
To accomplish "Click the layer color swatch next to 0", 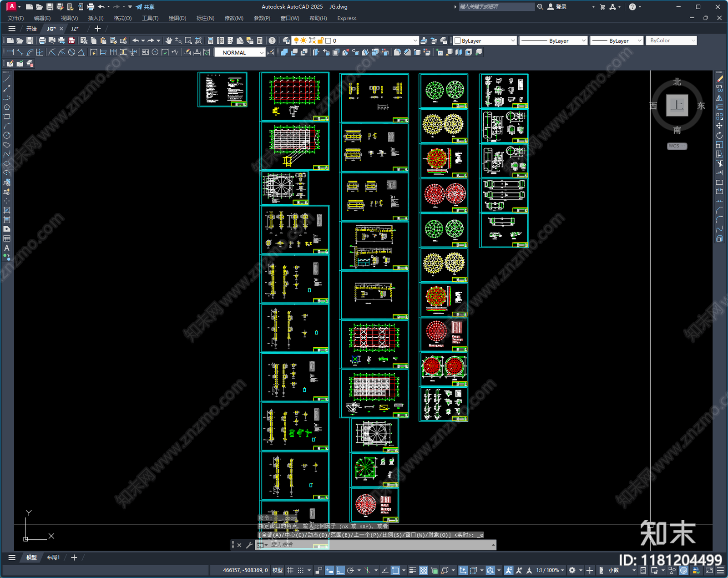I will (x=328, y=41).
